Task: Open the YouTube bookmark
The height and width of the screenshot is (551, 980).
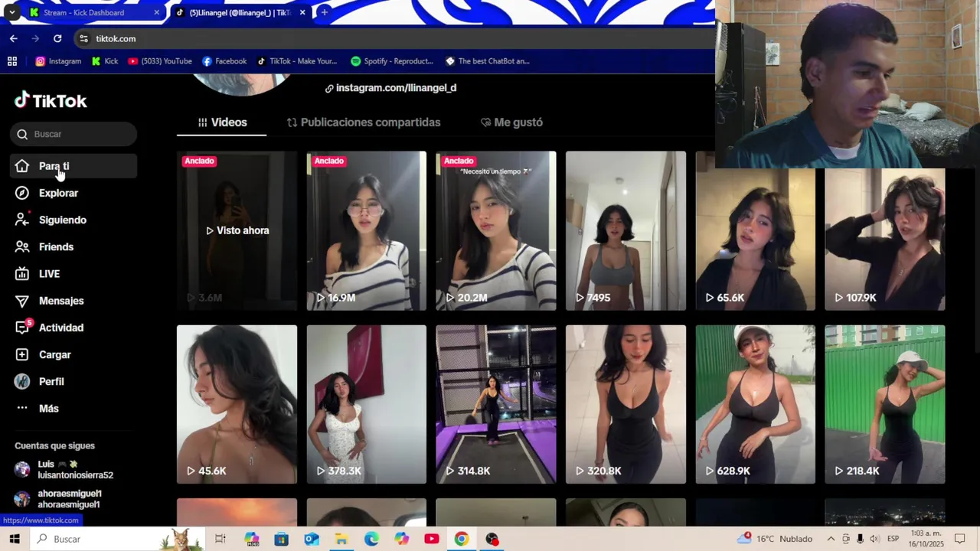Action: tap(160, 61)
